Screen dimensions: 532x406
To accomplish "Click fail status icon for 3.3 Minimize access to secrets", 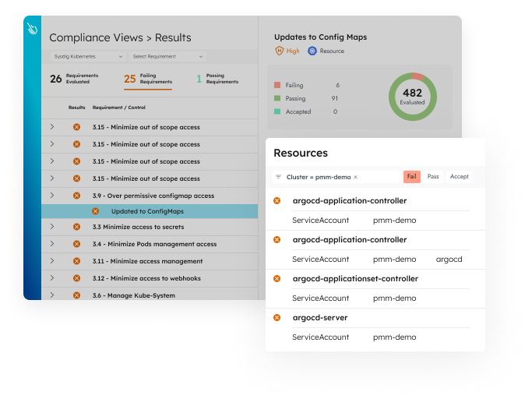I will 76,227.
